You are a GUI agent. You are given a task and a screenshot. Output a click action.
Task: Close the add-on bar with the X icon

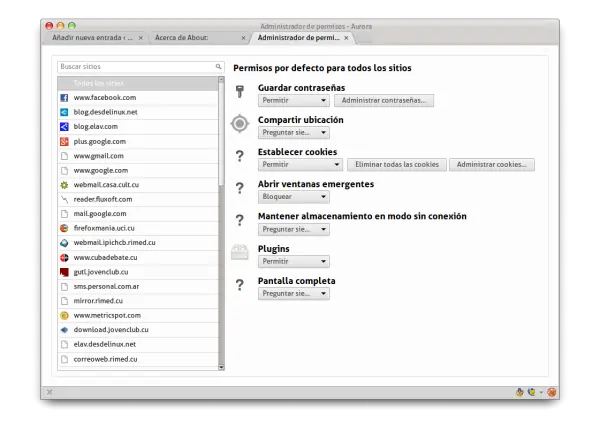pos(50,392)
